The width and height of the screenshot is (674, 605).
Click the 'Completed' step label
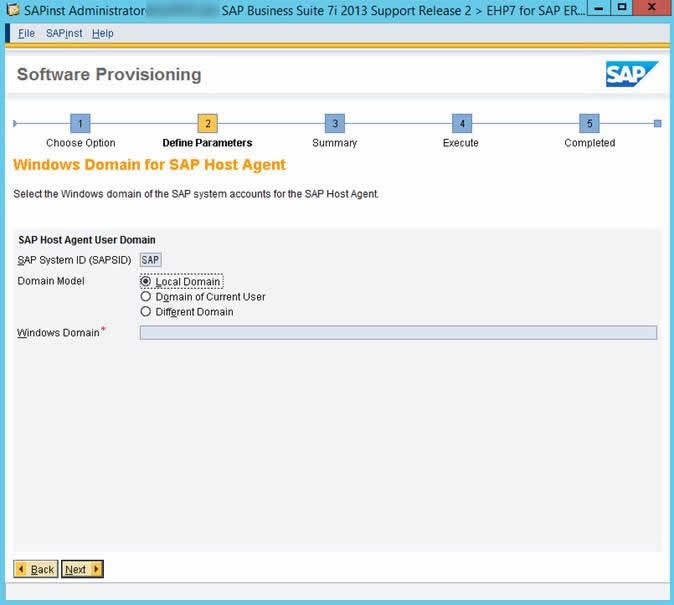[x=590, y=143]
